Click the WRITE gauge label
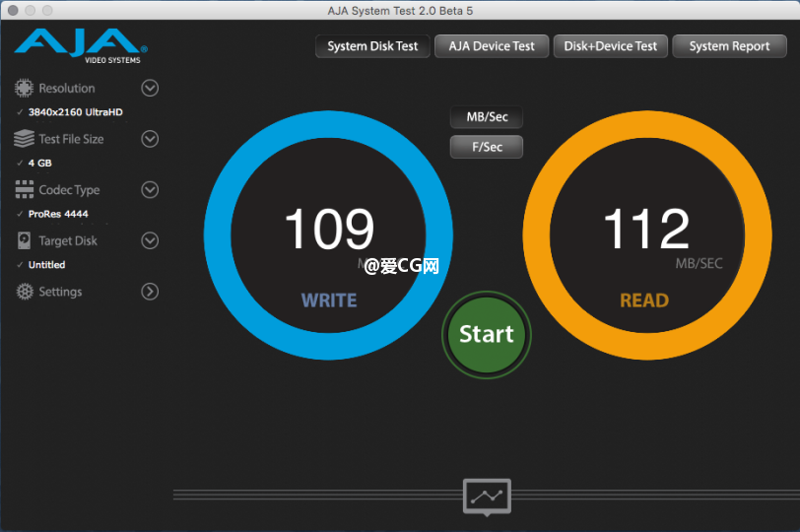Image resolution: width=800 pixels, height=532 pixels. (329, 300)
